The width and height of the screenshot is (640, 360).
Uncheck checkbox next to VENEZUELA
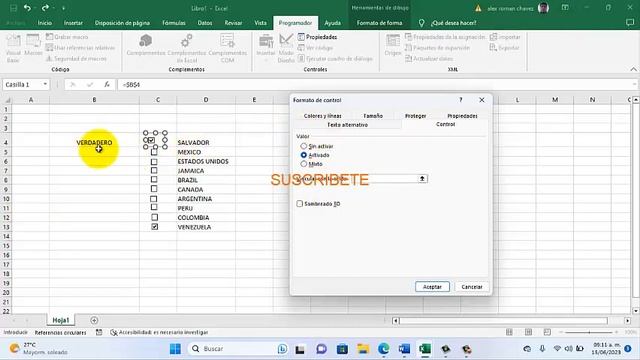pos(155,227)
